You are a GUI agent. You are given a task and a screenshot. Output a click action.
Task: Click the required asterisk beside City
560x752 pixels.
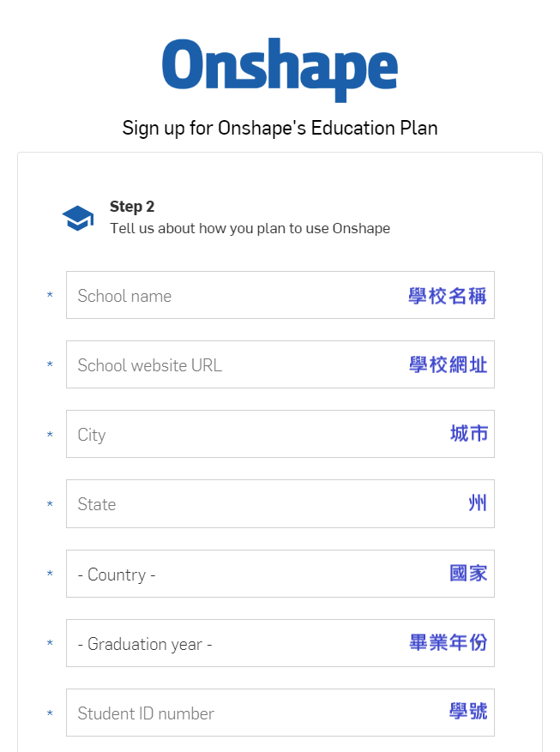(50, 435)
